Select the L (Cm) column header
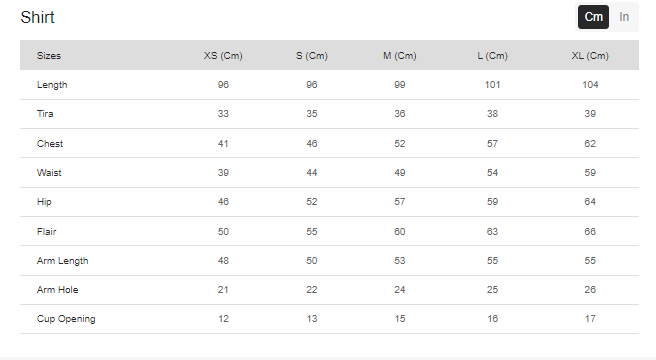The image size is (656, 360). point(492,56)
